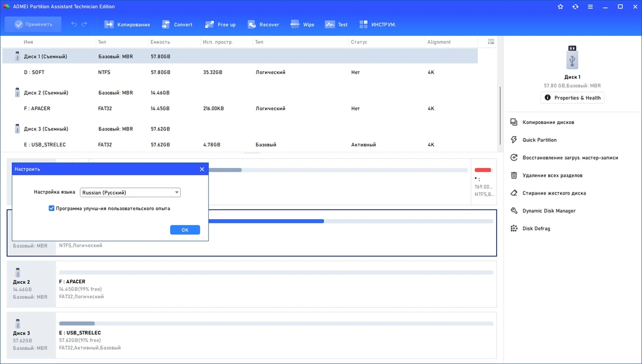Select Диск 2 (Съемный) row in the table

240,92
